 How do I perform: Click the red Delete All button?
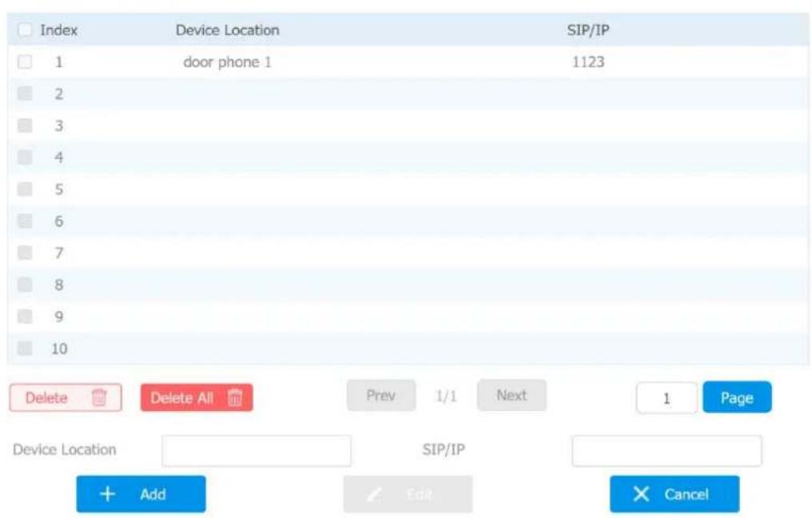(x=197, y=397)
